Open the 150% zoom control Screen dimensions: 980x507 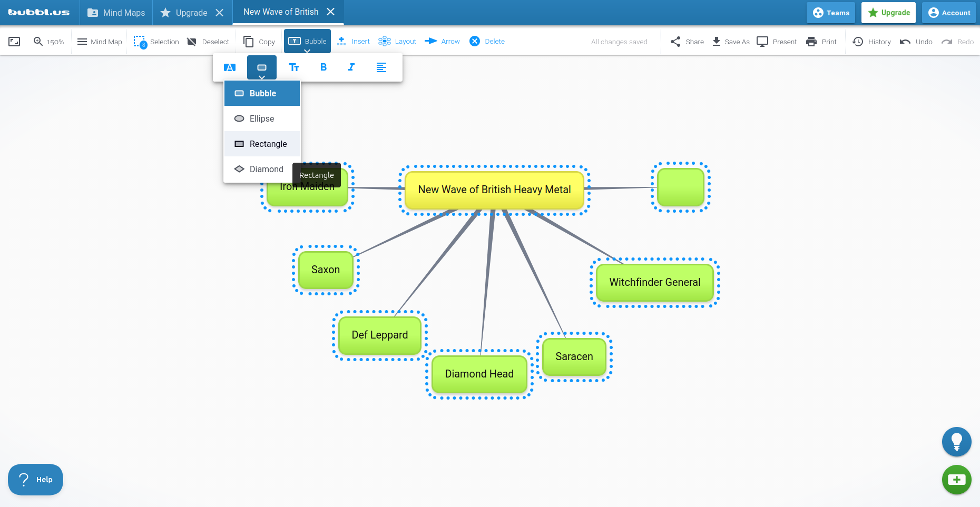[48, 42]
